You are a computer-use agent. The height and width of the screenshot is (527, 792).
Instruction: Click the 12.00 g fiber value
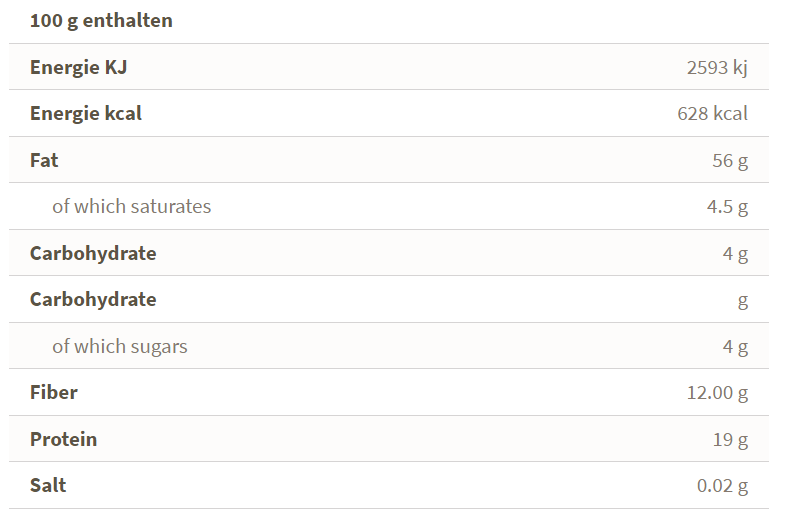point(717,393)
